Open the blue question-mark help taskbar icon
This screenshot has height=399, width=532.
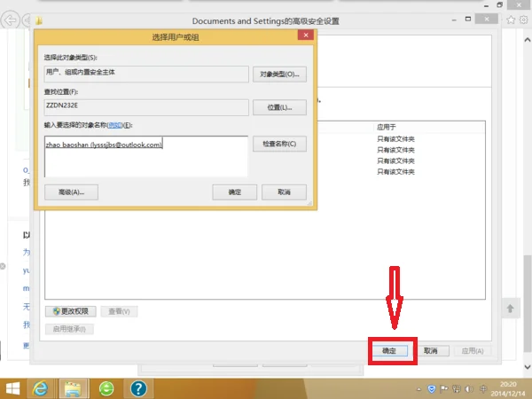[138, 389]
